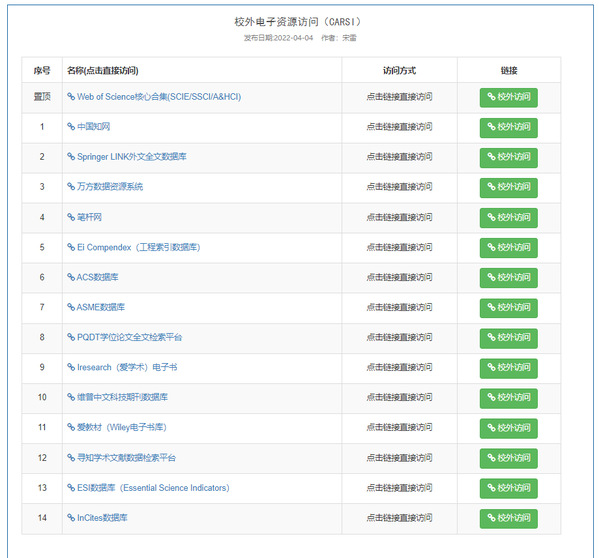Open ESI数据库 Essential Science Indicators link
This screenshot has height=558, width=599.
pos(148,488)
